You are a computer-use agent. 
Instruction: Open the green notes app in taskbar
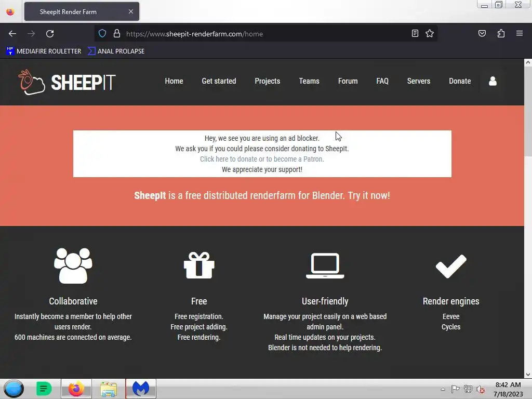click(44, 389)
